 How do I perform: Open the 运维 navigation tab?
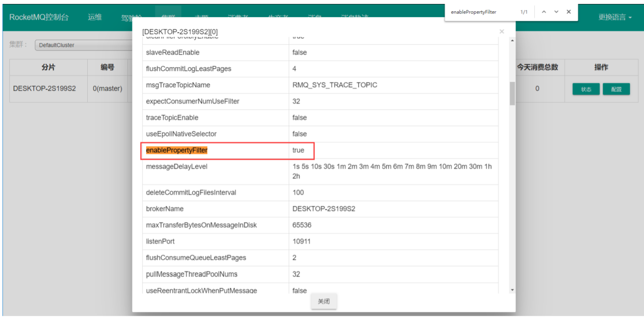pyautogui.click(x=95, y=17)
